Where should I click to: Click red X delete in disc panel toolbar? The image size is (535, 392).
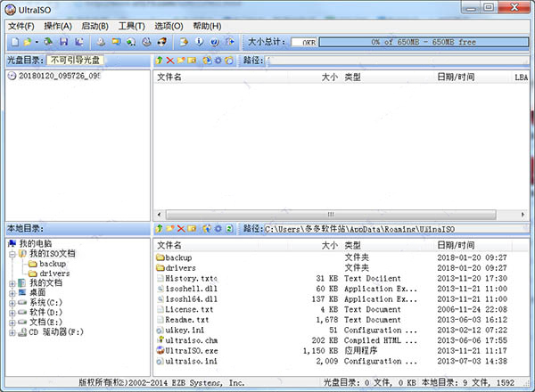click(x=170, y=61)
